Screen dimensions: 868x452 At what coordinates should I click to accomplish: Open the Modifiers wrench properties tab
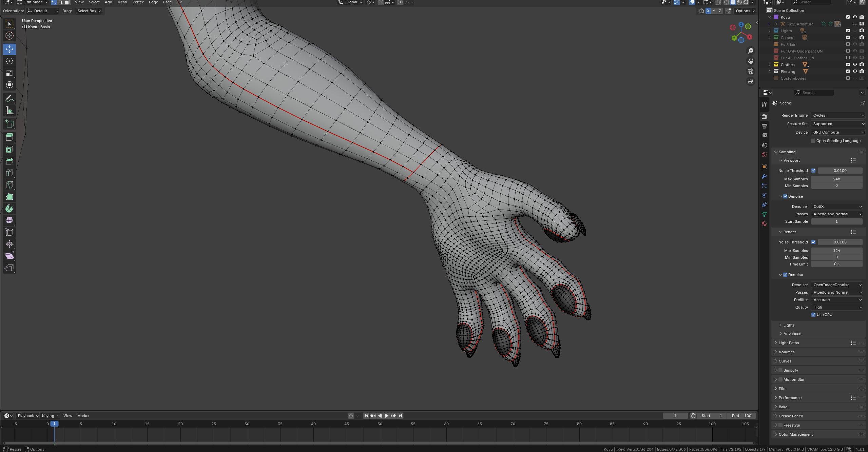[x=764, y=176]
